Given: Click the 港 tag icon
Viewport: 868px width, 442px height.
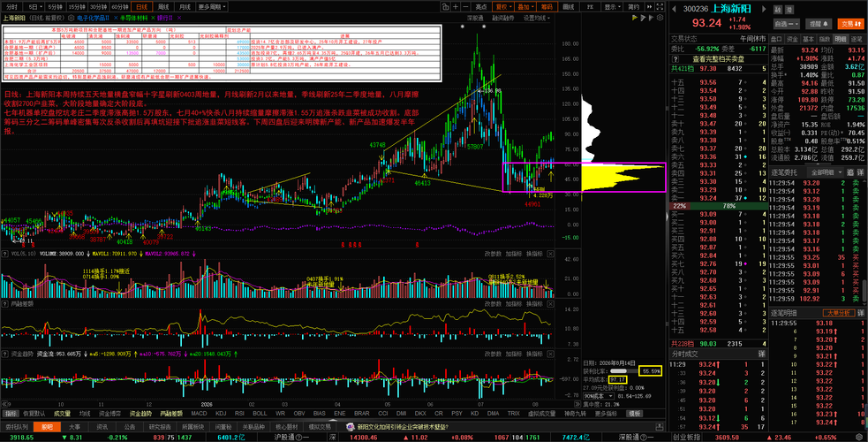Looking at the screenshot, I should click(790, 10).
